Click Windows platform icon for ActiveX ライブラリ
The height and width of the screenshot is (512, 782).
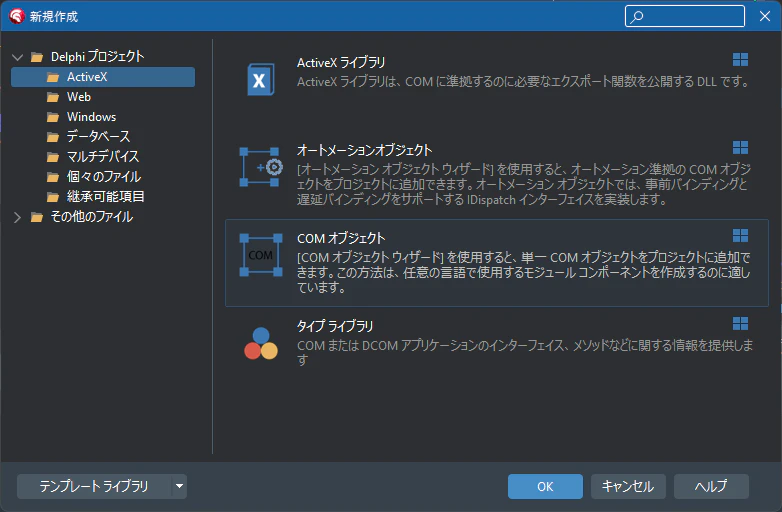[x=740, y=59]
